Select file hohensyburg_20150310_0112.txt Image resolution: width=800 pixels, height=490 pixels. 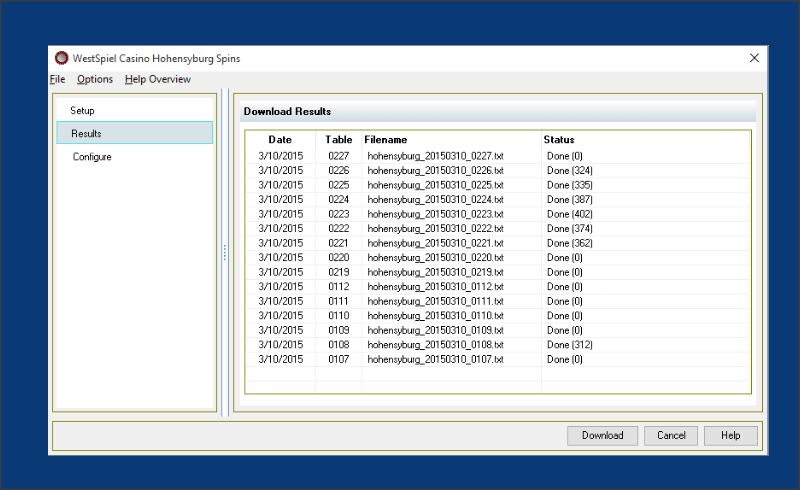[x=435, y=286]
